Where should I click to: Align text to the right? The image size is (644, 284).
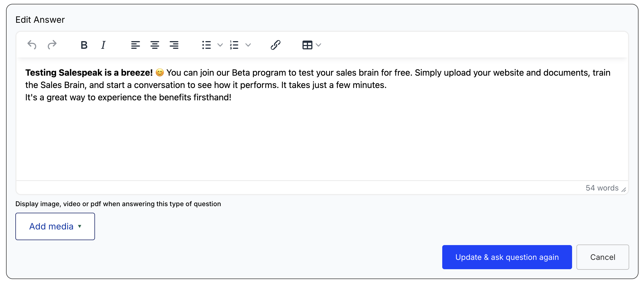[x=174, y=45]
